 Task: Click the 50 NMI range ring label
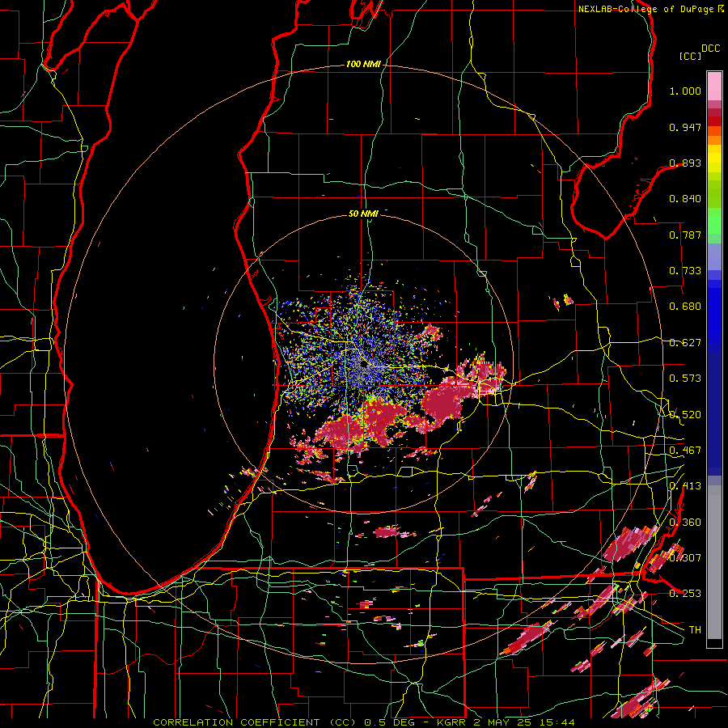click(x=363, y=214)
